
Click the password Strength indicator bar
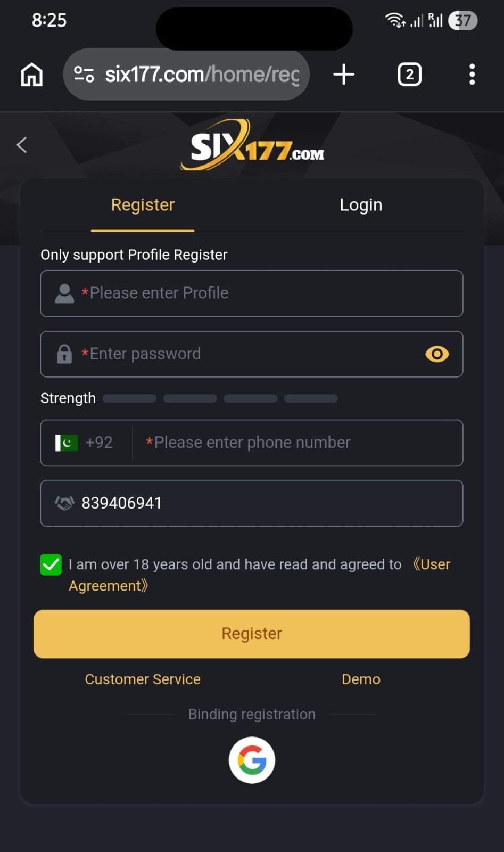(x=220, y=398)
